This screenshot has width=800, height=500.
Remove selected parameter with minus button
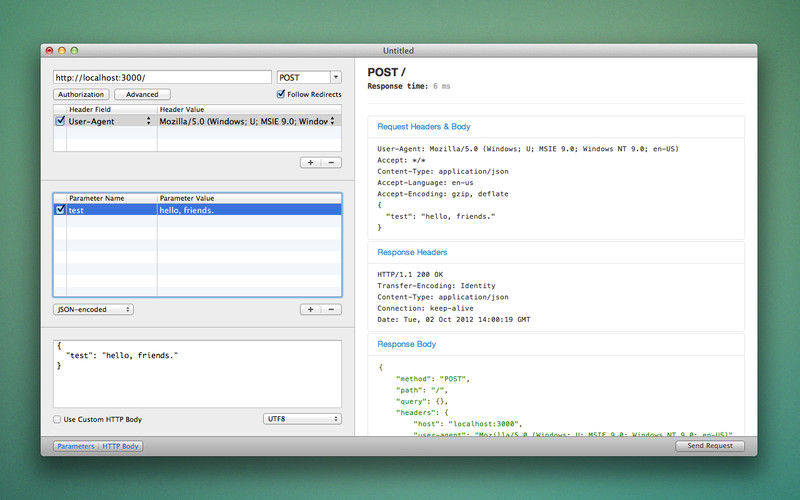click(331, 309)
